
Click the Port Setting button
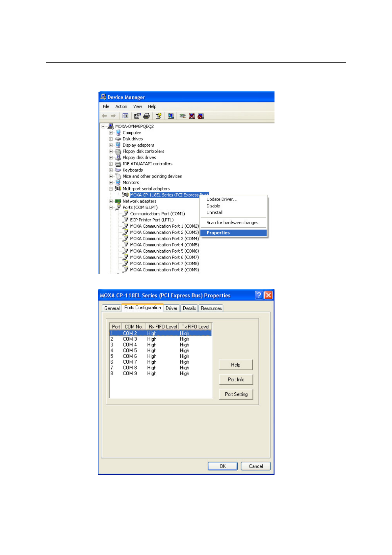(x=236, y=394)
